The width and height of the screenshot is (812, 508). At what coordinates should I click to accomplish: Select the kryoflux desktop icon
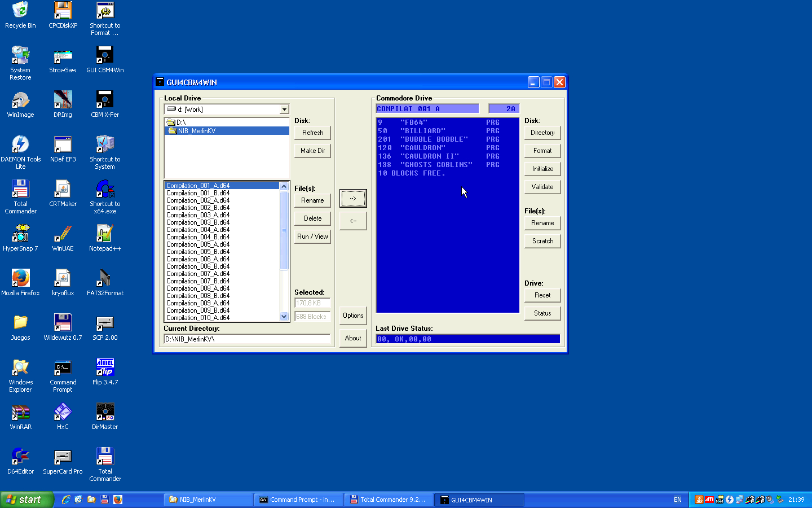pos(63,283)
